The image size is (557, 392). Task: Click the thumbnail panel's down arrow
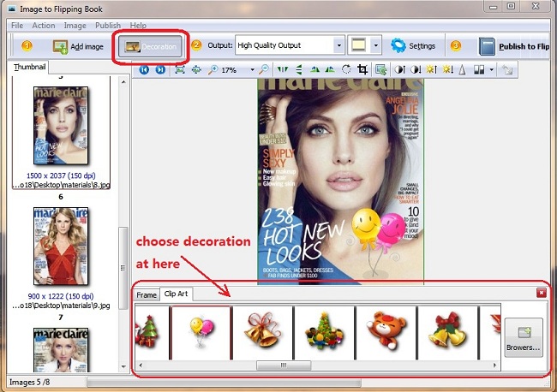(x=123, y=366)
